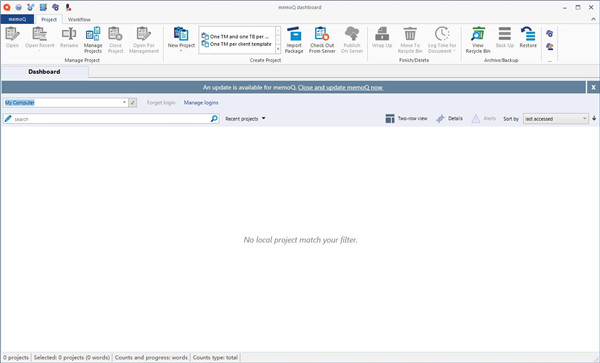
Task: Dismiss the update notification banner
Action: tap(593, 87)
